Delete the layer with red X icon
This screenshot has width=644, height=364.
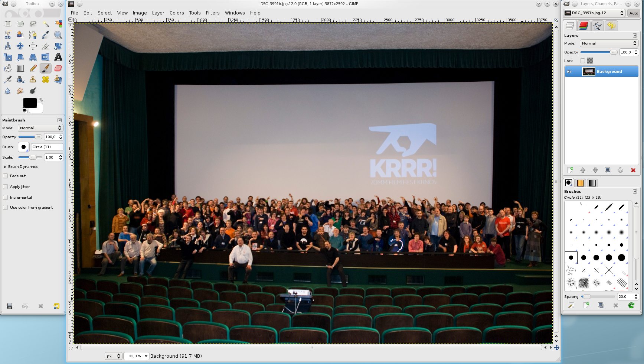633,170
